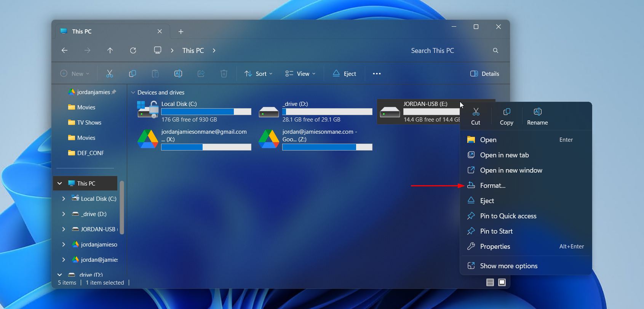Click the monitor icon in address bar

pyautogui.click(x=158, y=50)
